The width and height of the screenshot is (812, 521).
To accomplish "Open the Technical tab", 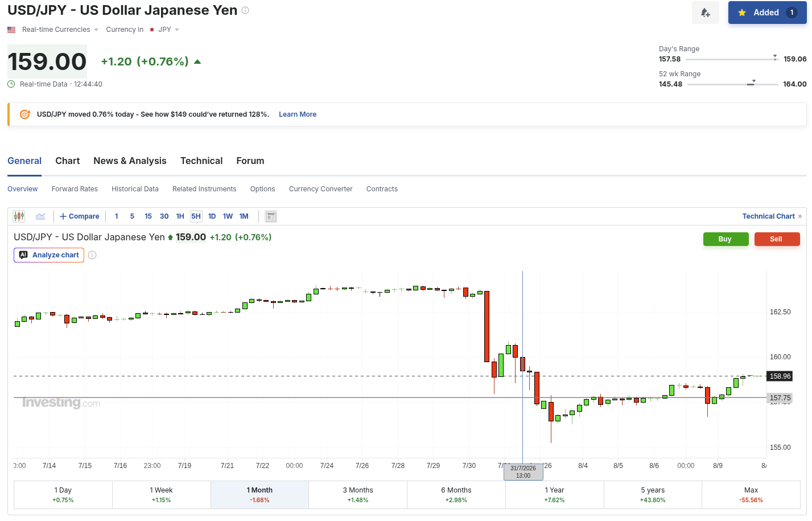I will coord(201,161).
